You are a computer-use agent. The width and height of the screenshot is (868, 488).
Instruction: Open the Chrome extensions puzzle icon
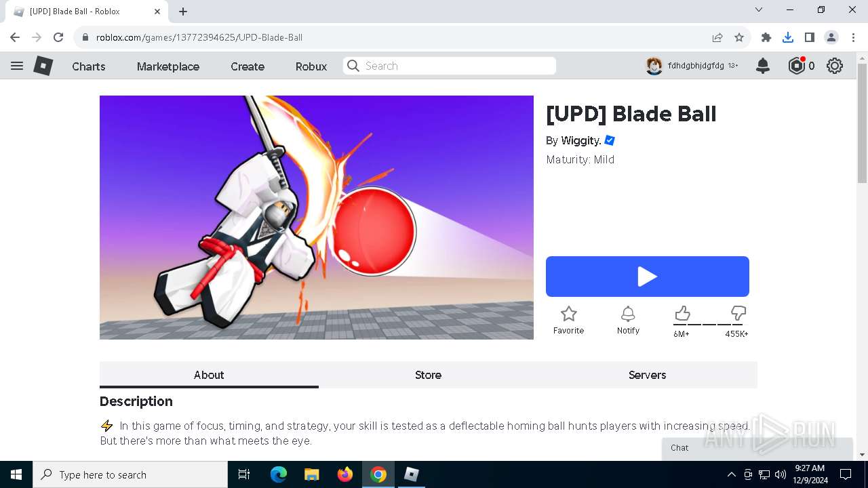pyautogui.click(x=766, y=37)
